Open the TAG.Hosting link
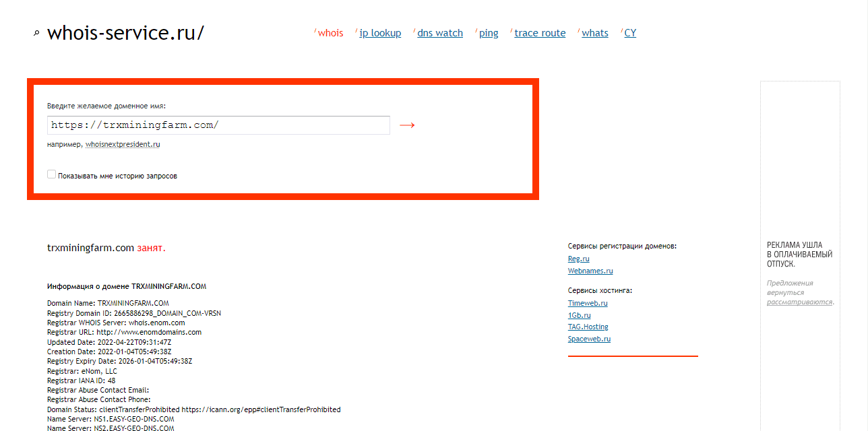This screenshot has width=868, height=431. click(x=588, y=327)
